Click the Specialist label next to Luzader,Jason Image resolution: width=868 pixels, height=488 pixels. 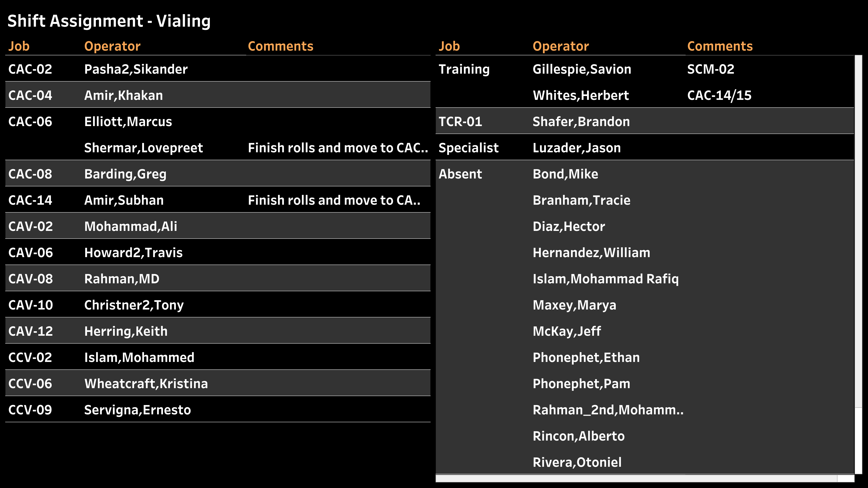[x=468, y=148]
